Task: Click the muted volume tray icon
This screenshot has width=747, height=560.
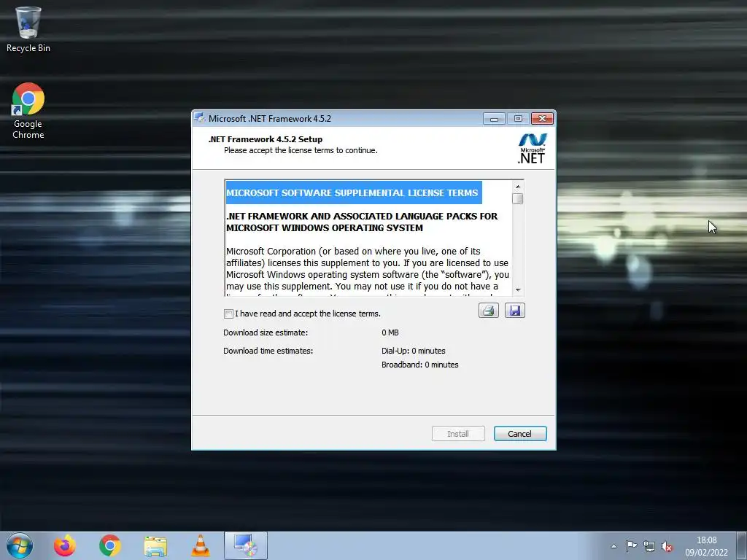Action: coord(667,546)
